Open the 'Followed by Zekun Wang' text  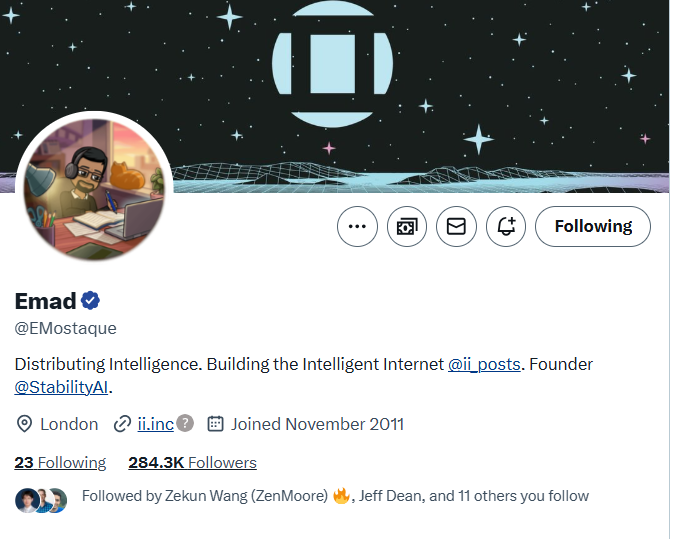click(x=204, y=496)
